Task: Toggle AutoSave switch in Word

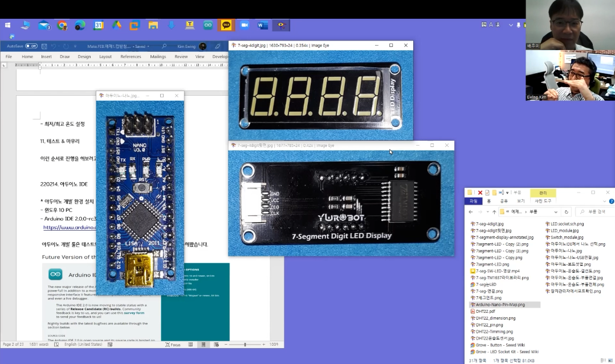Action: [x=31, y=46]
